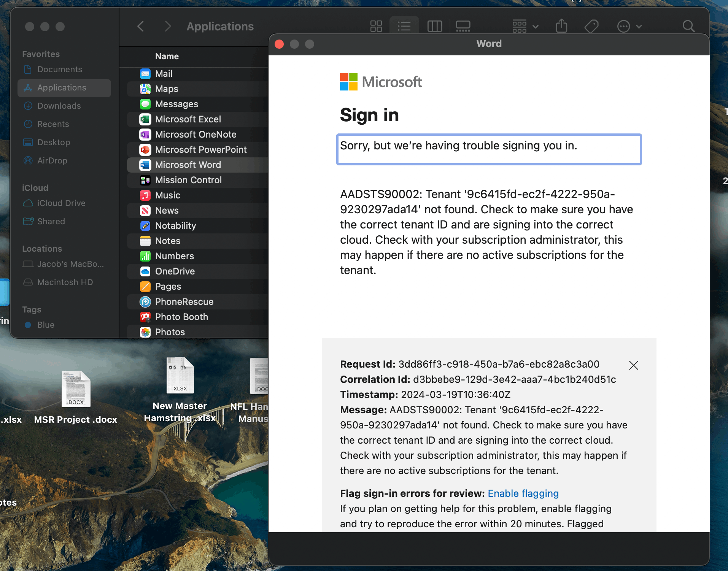Click the Photo Booth icon
This screenshot has width=728, height=571.
[145, 317]
